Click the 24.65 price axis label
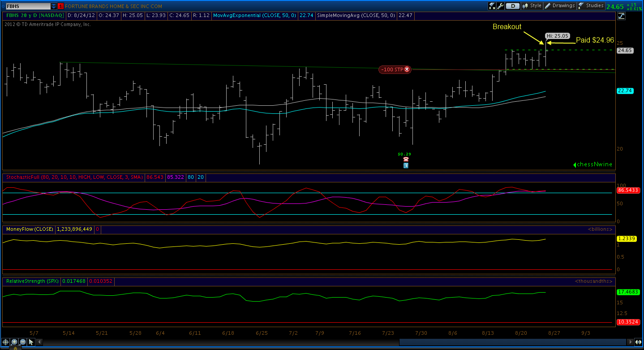The height and width of the screenshot is (350, 644). [625, 51]
